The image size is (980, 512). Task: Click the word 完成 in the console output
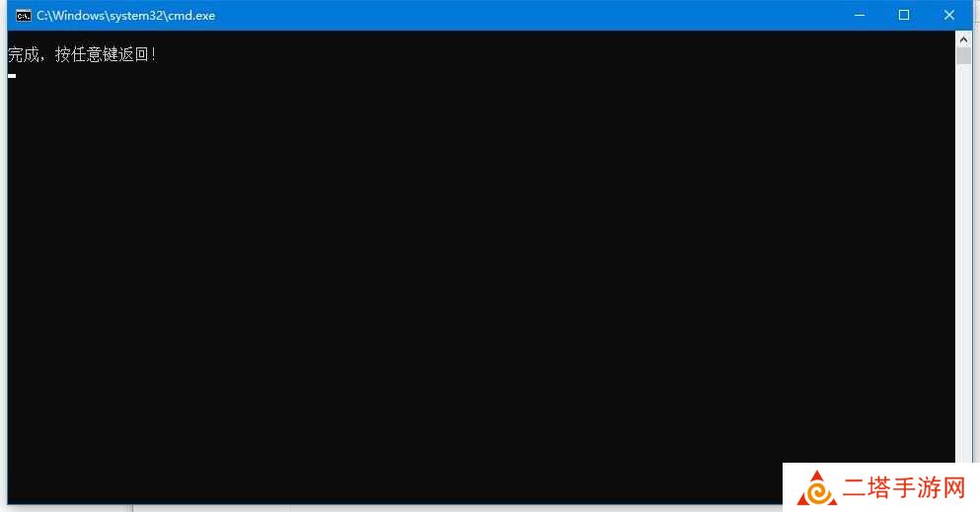[23, 55]
